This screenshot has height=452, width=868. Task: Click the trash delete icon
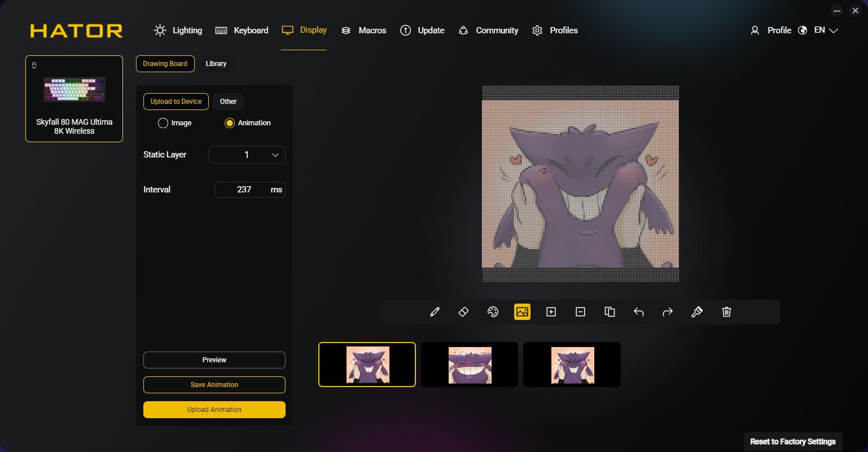point(726,312)
